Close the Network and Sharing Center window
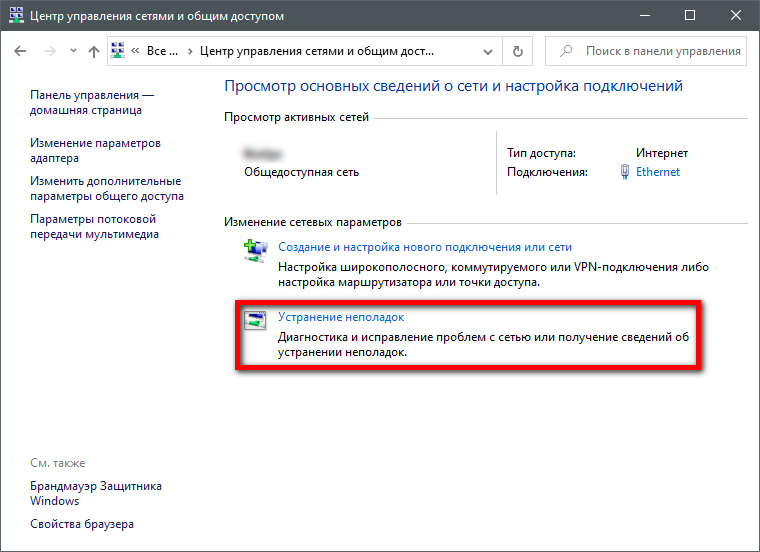 pos(735,16)
